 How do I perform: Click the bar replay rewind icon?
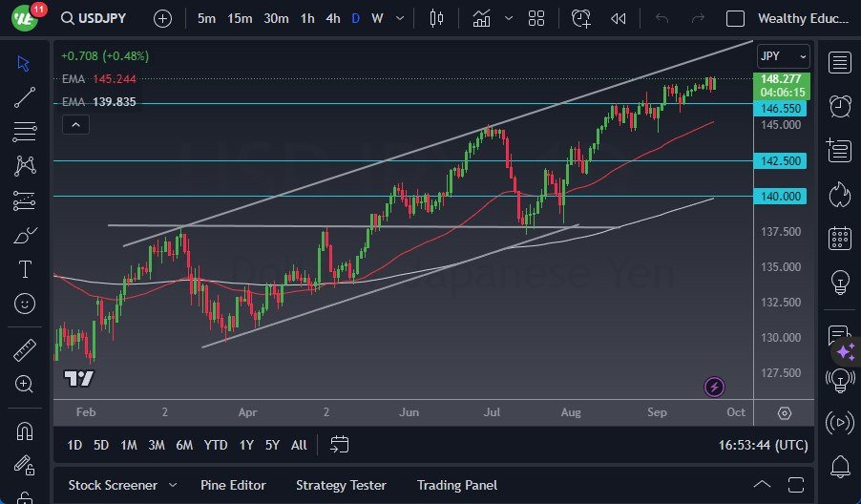(619, 18)
